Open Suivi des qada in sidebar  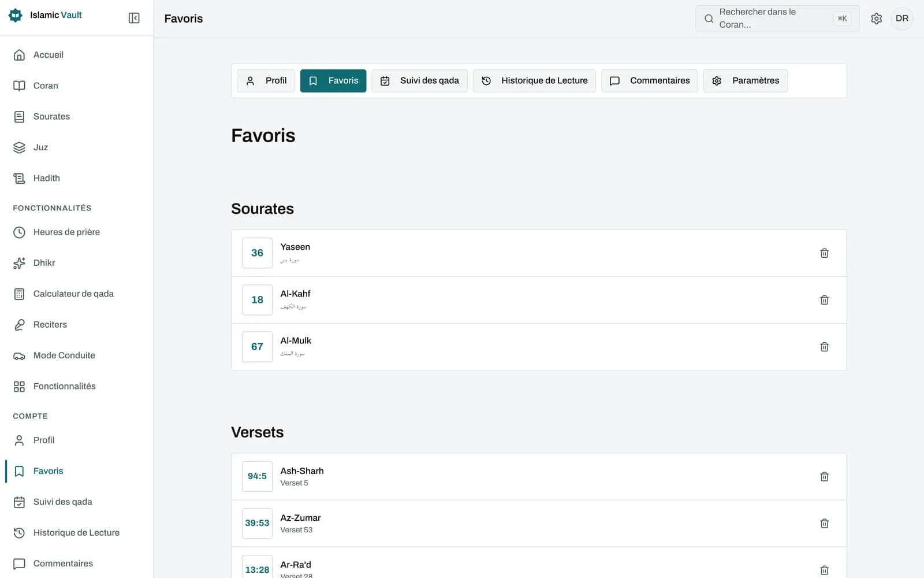[76, 502]
